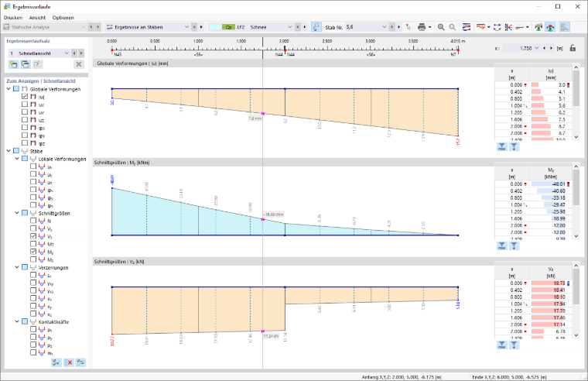Click max filter icon under |u| table
Image resolution: width=588 pixels, height=381 pixels.
coord(502,147)
